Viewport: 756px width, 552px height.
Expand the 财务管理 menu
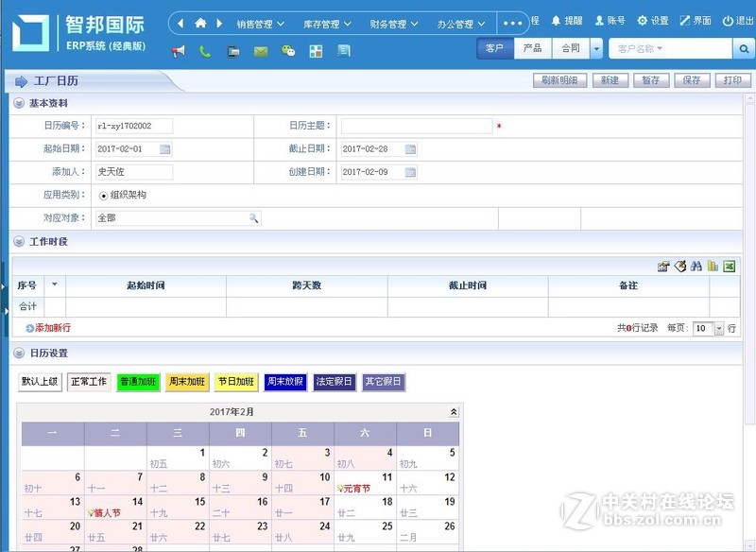tap(394, 24)
